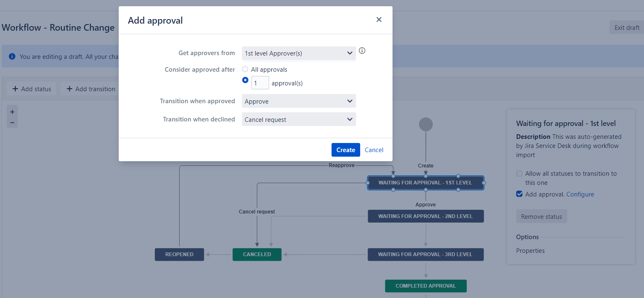Close the Add approval dialog

click(x=379, y=19)
